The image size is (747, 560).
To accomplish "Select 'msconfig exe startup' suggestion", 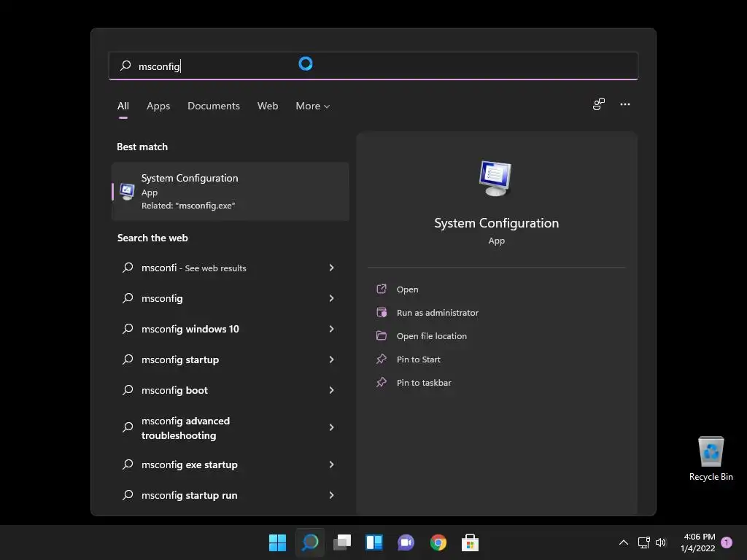I will 230,464.
